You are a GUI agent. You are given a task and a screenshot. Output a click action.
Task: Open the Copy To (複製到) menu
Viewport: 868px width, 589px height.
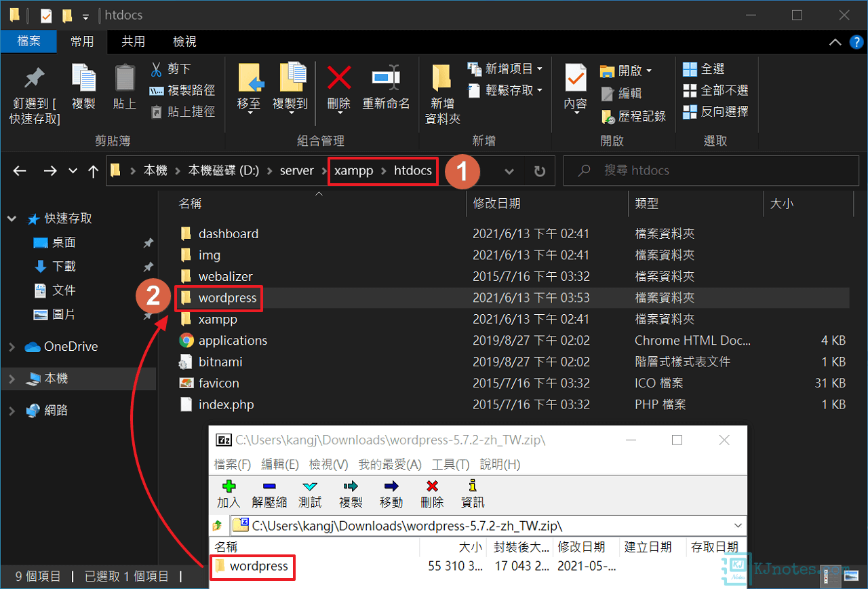tap(290, 88)
